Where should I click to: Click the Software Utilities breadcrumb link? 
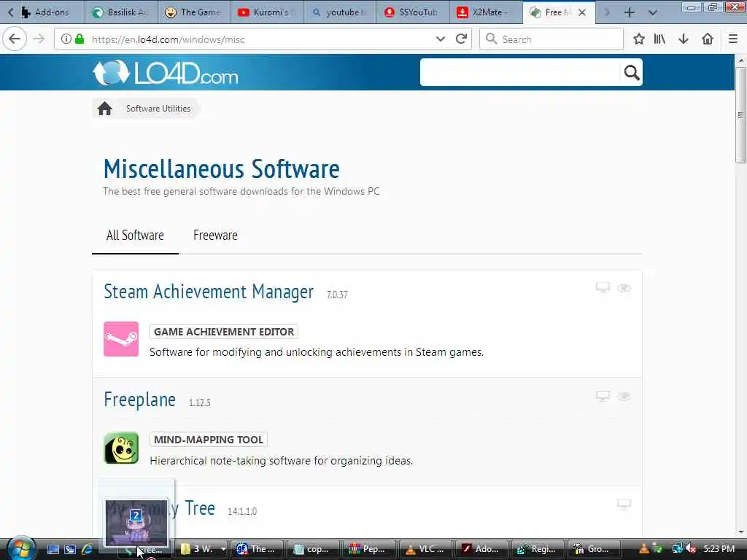[x=158, y=109]
